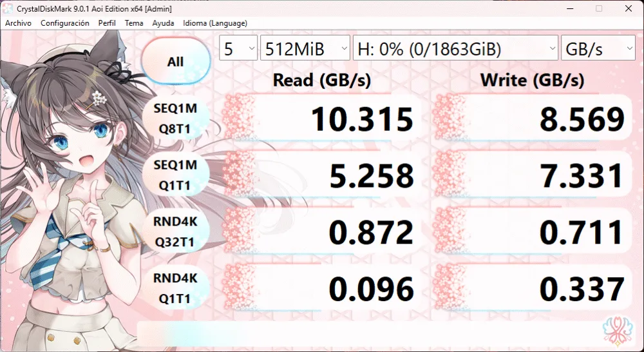Minimize the CrystalDiskMark window
644x352 pixels.
570,8
